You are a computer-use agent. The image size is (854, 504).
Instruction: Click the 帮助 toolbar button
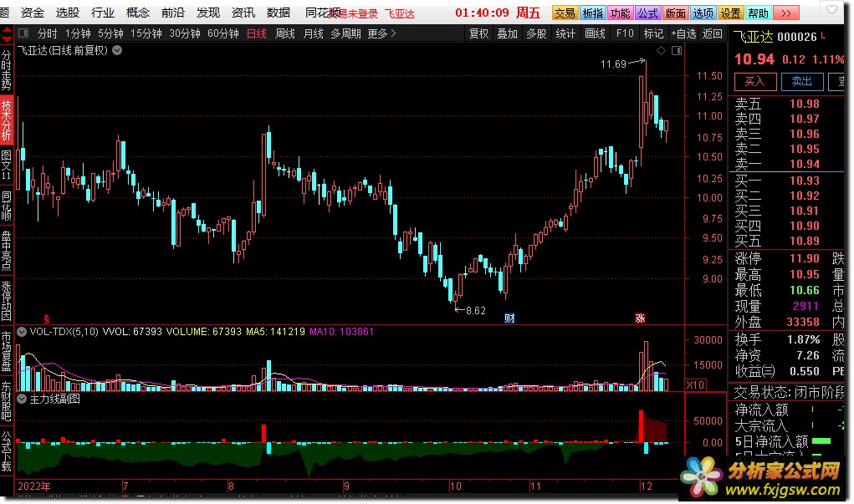(x=758, y=13)
